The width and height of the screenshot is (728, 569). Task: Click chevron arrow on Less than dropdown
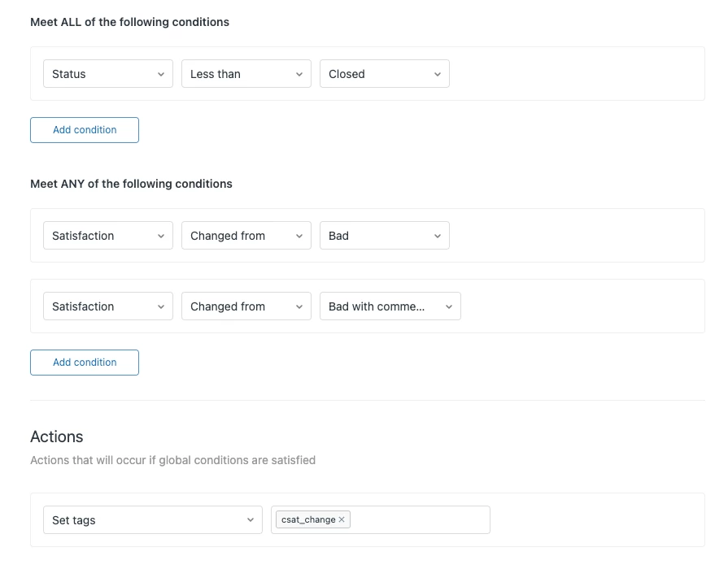299,74
